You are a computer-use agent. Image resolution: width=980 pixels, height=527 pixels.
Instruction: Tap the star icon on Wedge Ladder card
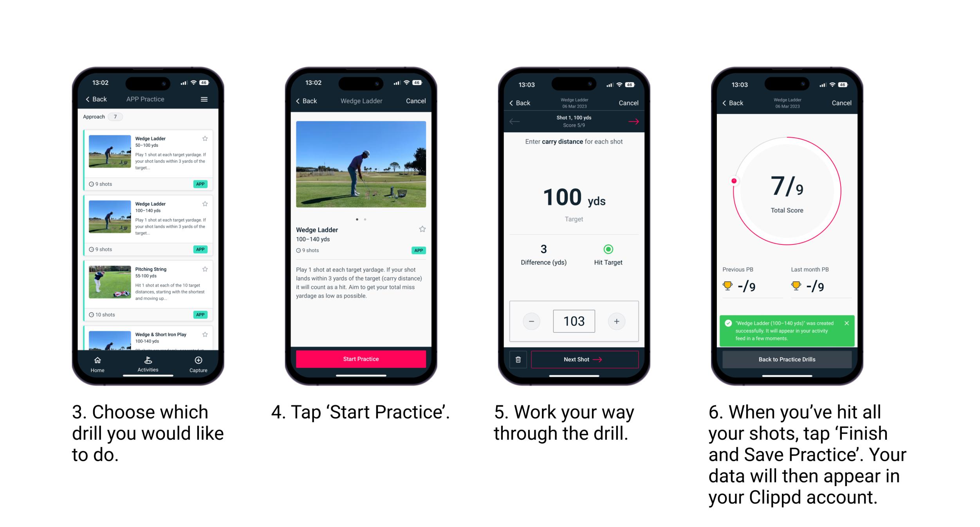tap(208, 138)
